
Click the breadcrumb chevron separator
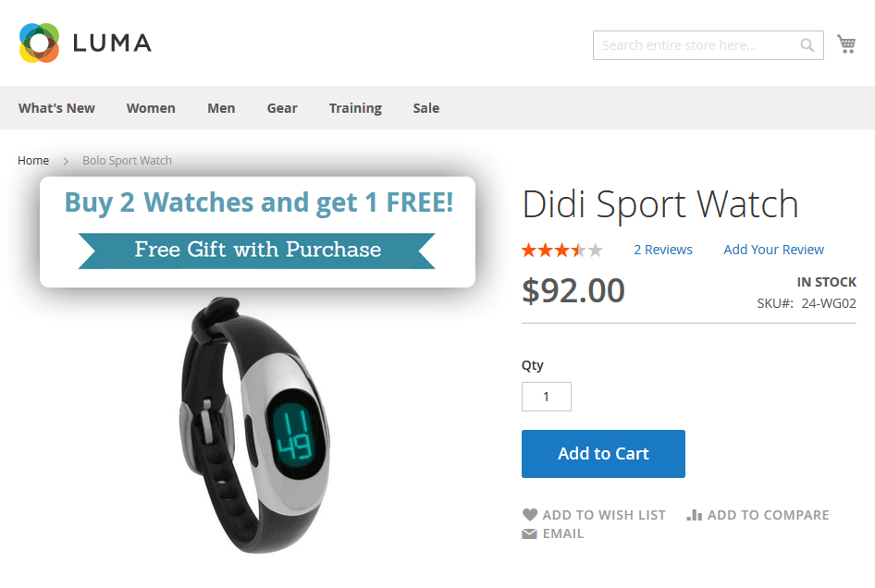click(66, 161)
